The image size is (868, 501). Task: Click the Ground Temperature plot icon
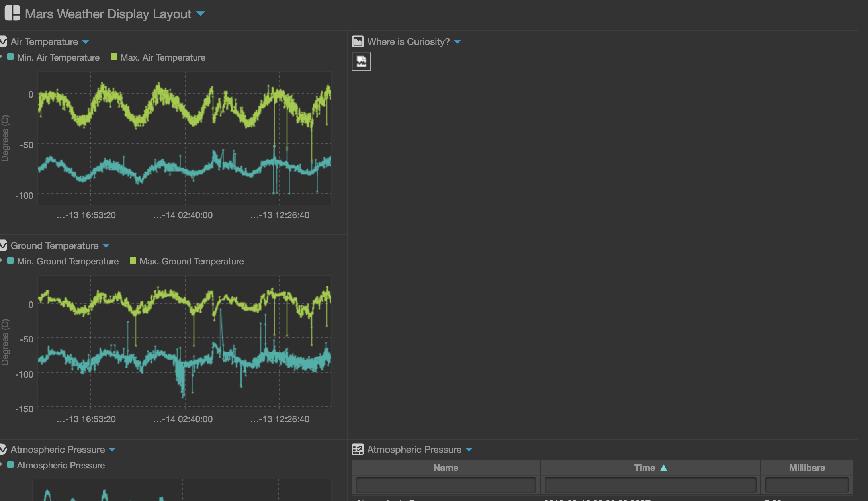pos(3,245)
